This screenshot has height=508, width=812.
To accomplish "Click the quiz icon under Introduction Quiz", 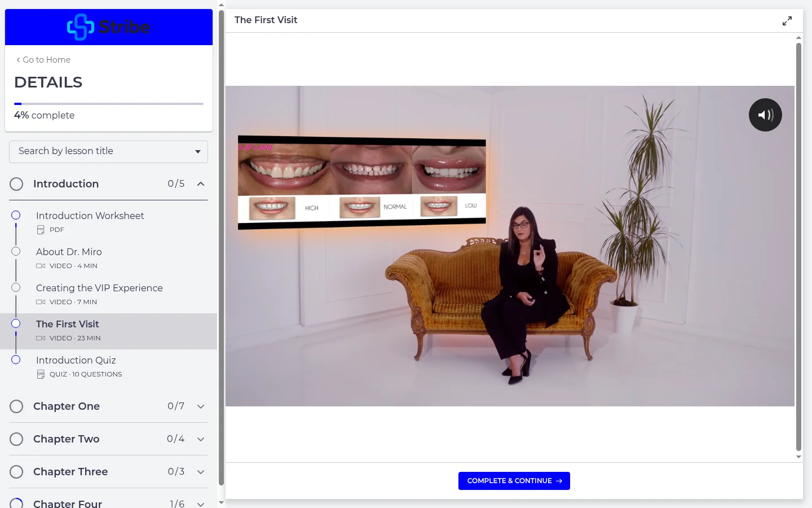I will tap(41, 374).
